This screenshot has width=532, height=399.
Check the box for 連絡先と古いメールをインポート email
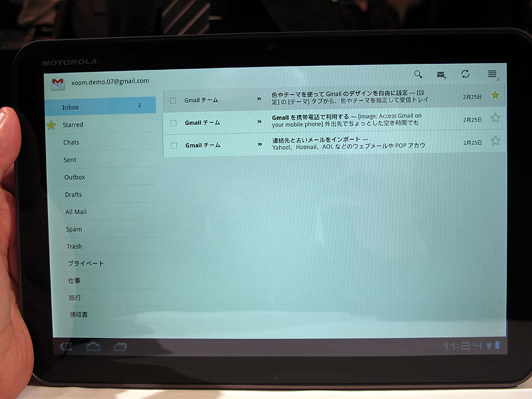click(x=174, y=146)
